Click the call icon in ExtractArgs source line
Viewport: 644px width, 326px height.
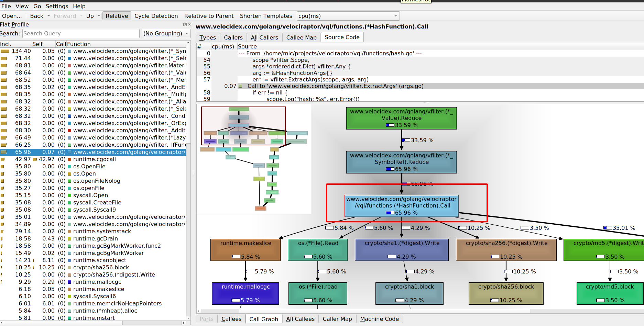pos(240,86)
